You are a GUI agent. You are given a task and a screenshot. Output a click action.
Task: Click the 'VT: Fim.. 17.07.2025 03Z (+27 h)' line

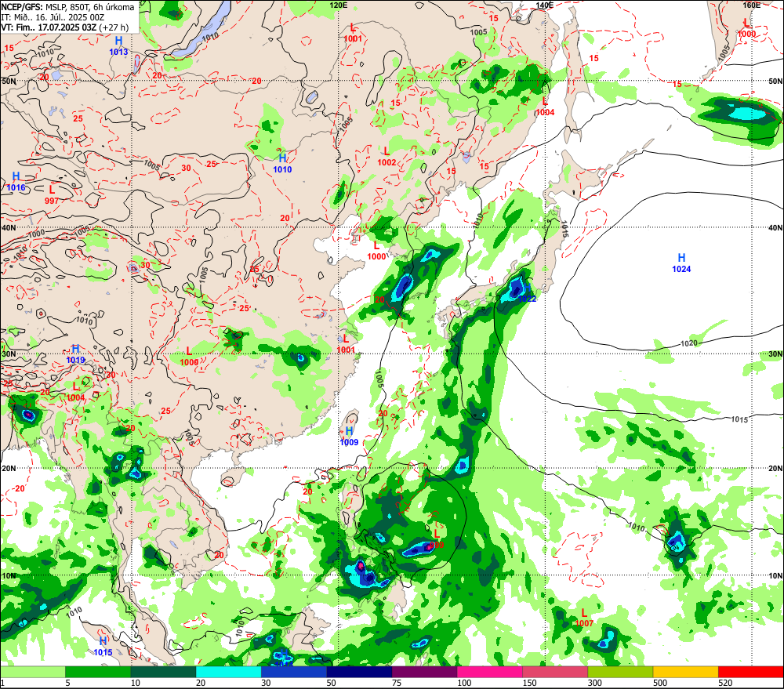(x=64, y=27)
